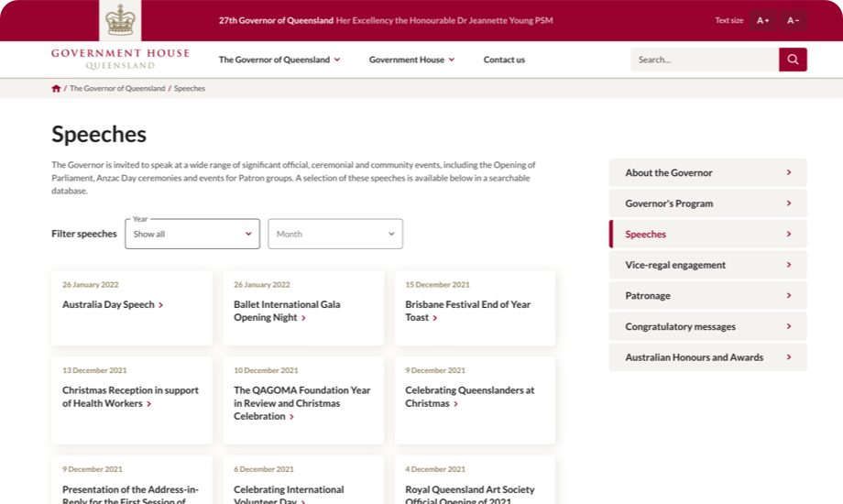Click chevron next to About the Governor

(789, 172)
